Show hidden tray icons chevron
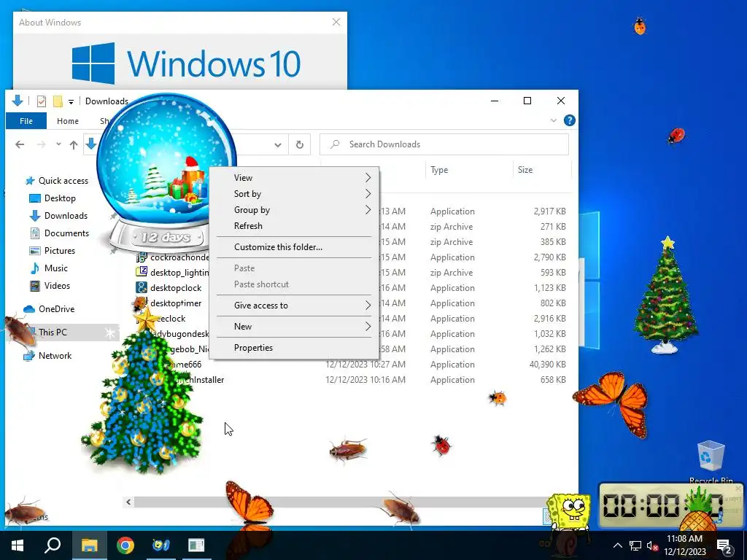The width and height of the screenshot is (747, 560). click(617, 545)
